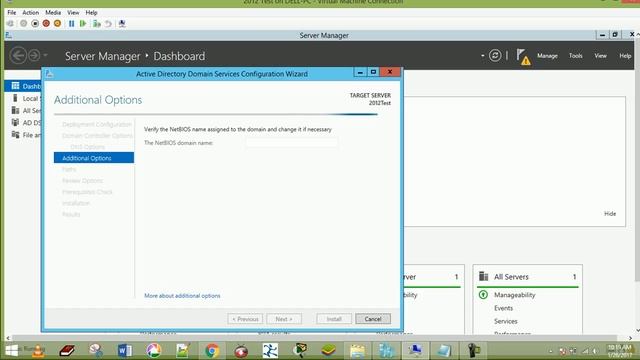The width and height of the screenshot is (640, 360).
Task: Select Paths wizard step
Action: (x=69, y=169)
